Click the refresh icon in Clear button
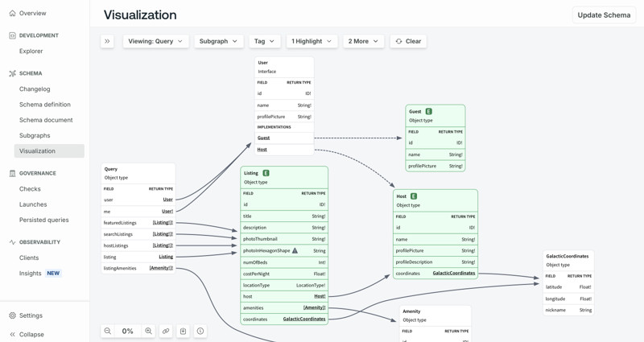This screenshot has height=342, width=644. pyautogui.click(x=398, y=41)
